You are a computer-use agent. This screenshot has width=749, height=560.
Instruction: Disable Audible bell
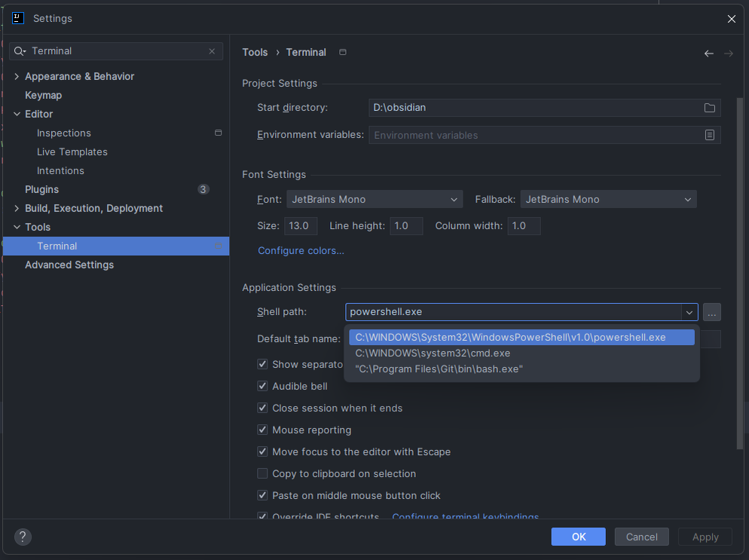(262, 386)
